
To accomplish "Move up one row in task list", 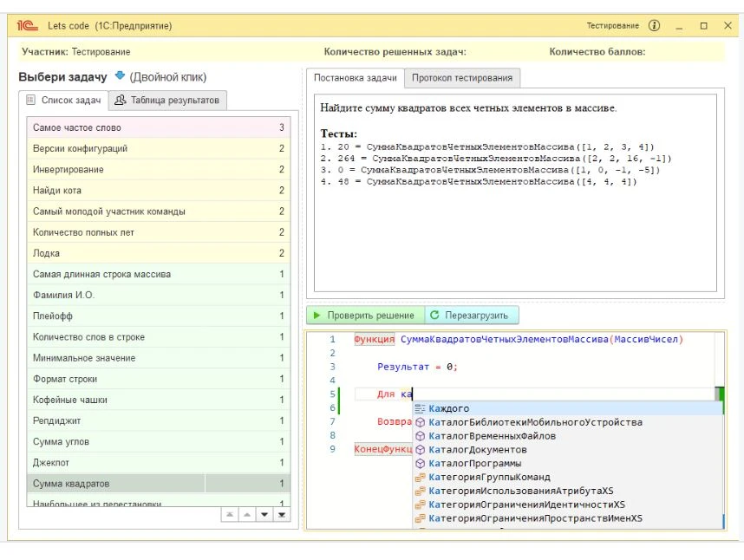I will 247,515.
